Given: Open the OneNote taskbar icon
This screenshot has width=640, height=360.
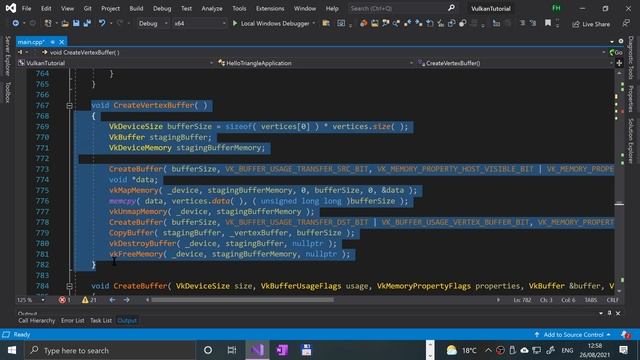Looking at the screenshot, I should (282, 350).
